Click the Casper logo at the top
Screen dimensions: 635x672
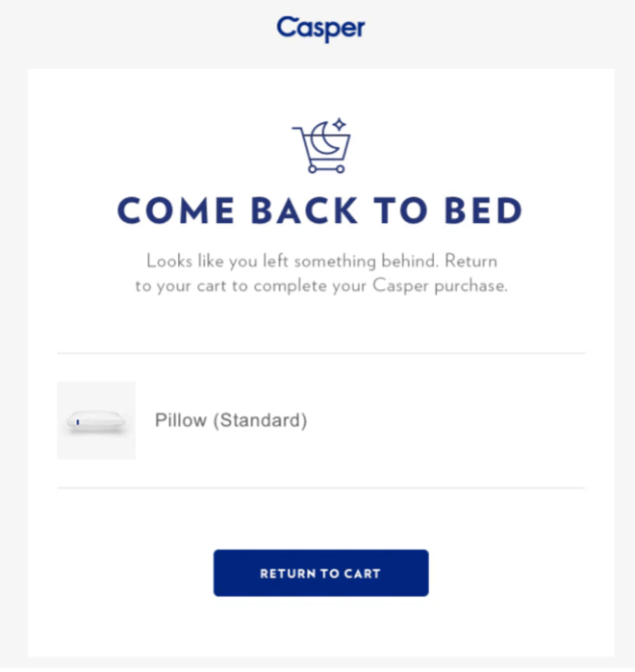click(x=320, y=28)
